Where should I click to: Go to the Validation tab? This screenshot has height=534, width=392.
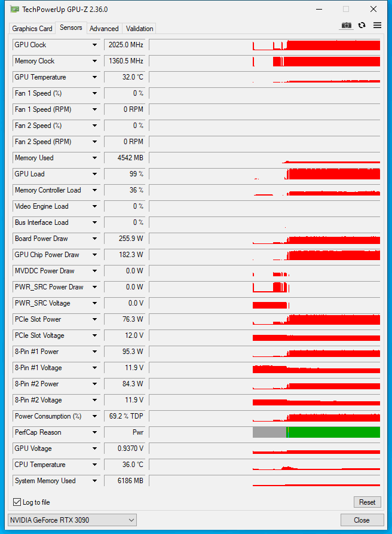pyautogui.click(x=139, y=29)
